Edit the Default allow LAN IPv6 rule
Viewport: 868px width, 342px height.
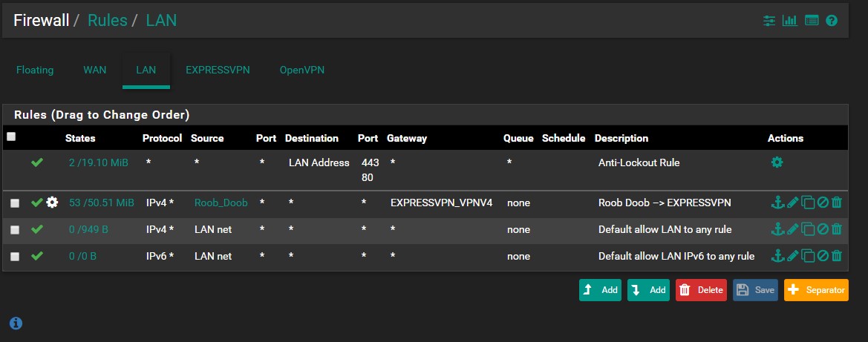pos(793,256)
